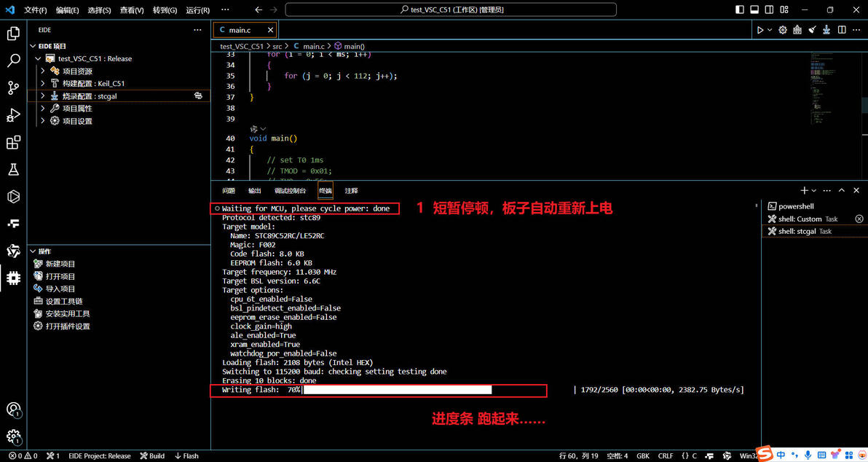Open the Extensions view

[x=13, y=142]
